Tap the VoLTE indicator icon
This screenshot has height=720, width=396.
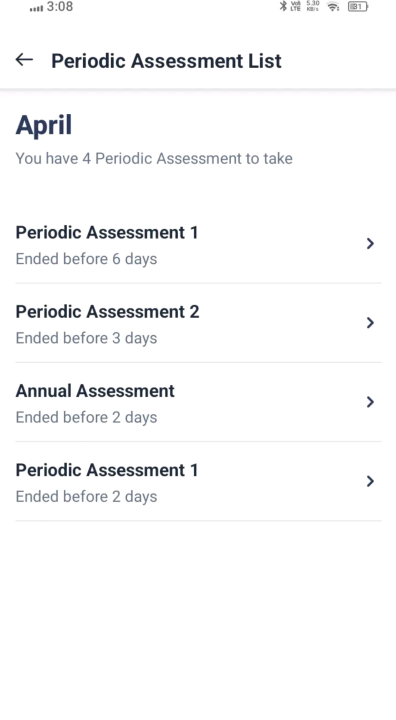tap(295, 6)
